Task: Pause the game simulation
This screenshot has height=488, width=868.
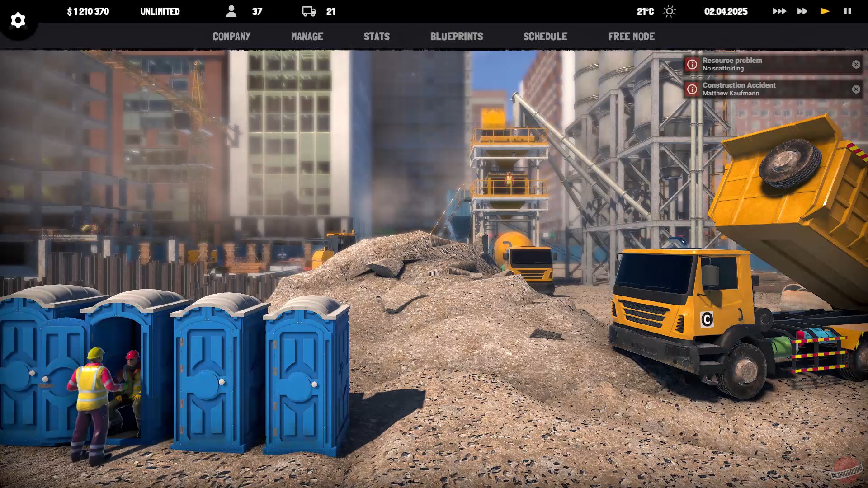Action: point(847,10)
